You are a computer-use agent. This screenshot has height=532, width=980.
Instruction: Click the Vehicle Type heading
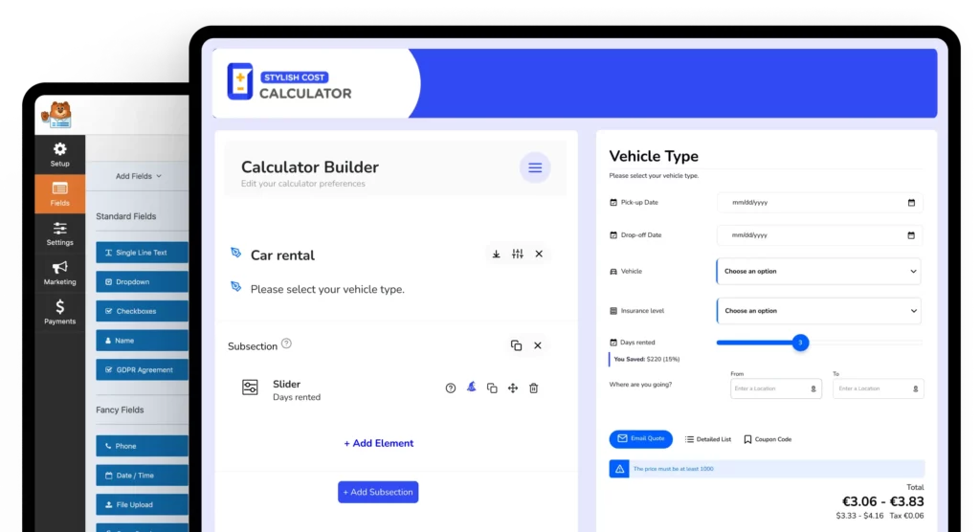click(654, 156)
